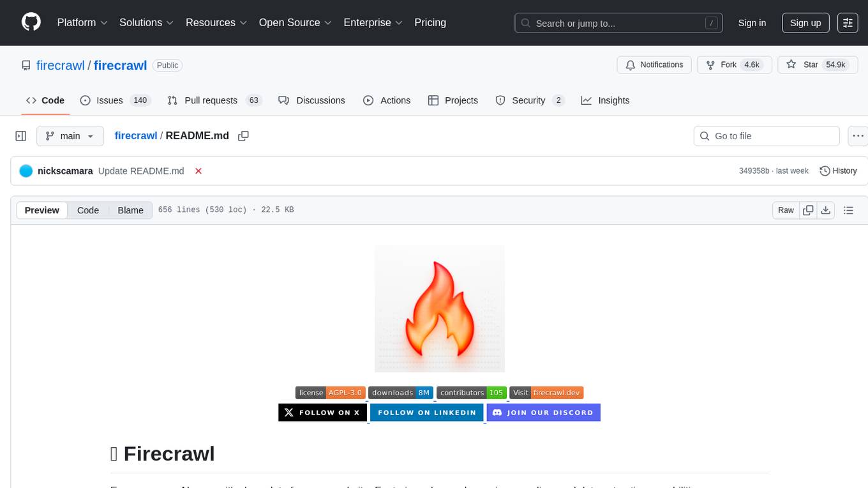Viewport: 868px width, 488px height.
Task: Click the firecrawl breadcrumb link
Action: coord(136,135)
